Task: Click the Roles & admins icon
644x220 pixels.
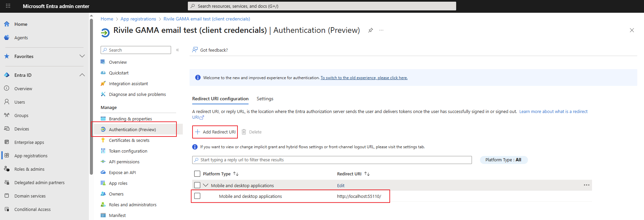Action: (7, 169)
